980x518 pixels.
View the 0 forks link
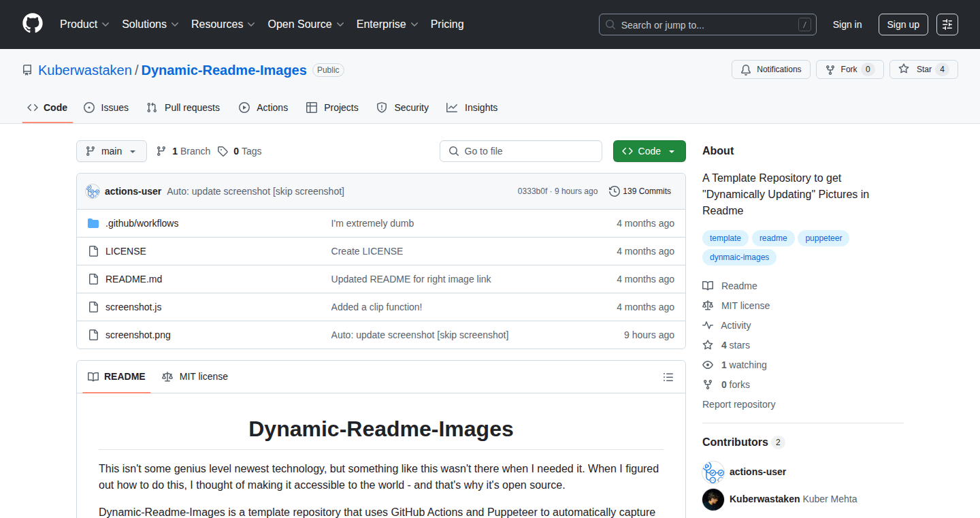tap(726, 385)
